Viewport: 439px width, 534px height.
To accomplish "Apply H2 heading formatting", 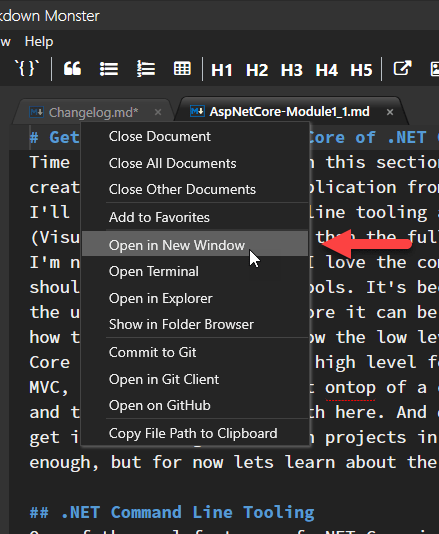I will tap(257, 70).
